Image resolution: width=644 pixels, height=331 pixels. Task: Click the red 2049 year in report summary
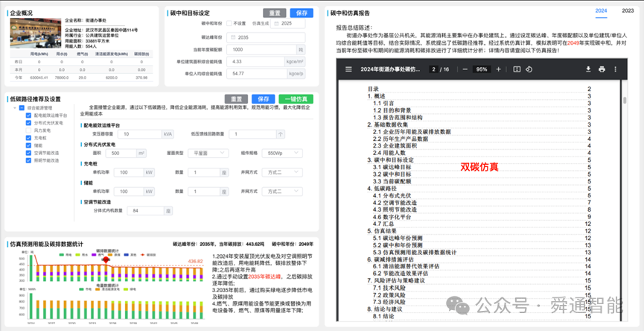(573, 42)
